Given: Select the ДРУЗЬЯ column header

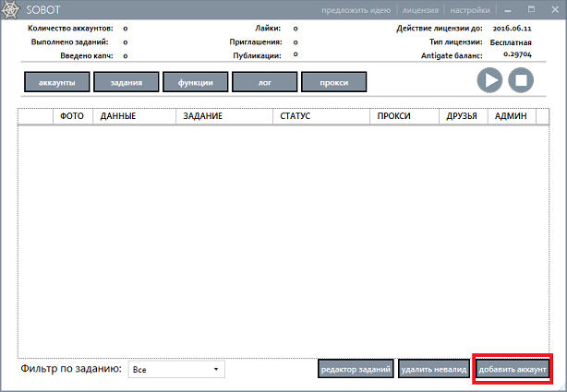Looking at the screenshot, I should tap(462, 116).
